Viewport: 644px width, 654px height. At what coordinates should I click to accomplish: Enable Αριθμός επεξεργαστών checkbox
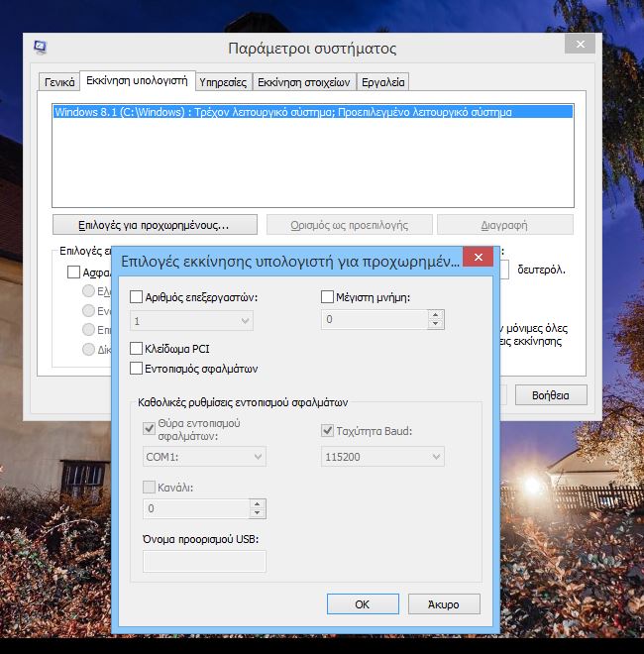137,297
